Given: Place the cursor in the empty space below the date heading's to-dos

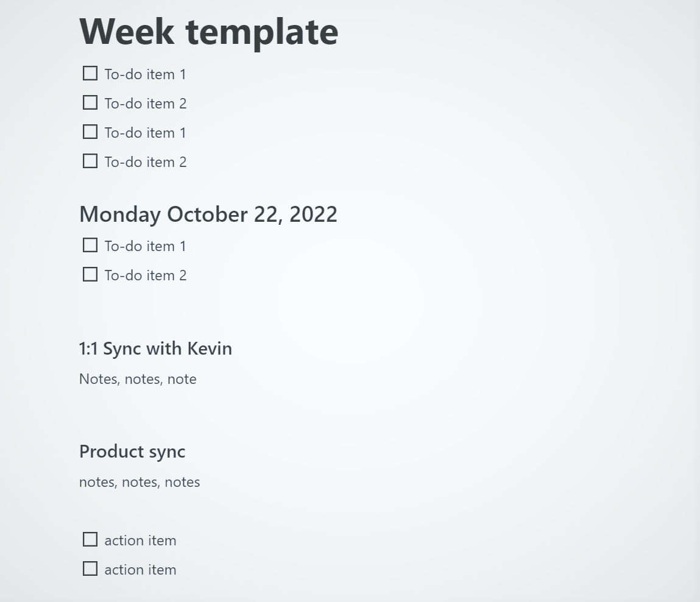Looking at the screenshot, I should point(183,305).
